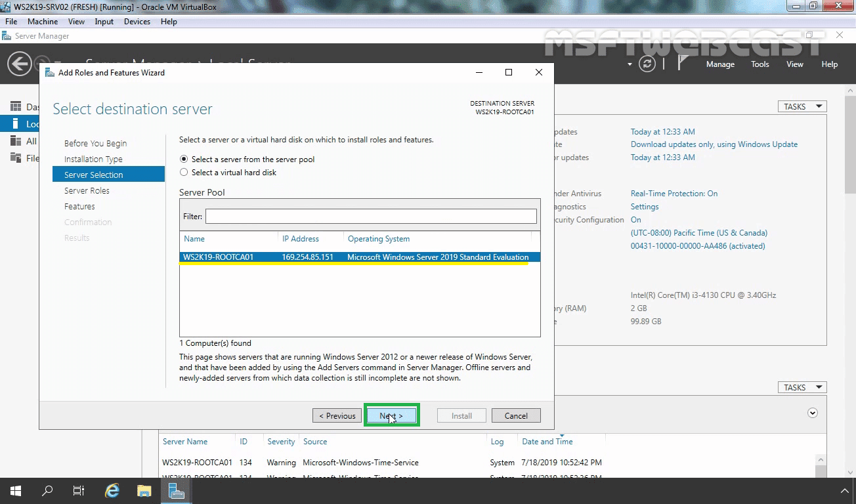Sort events by Log column
The width and height of the screenshot is (856, 504).
[497, 442]
